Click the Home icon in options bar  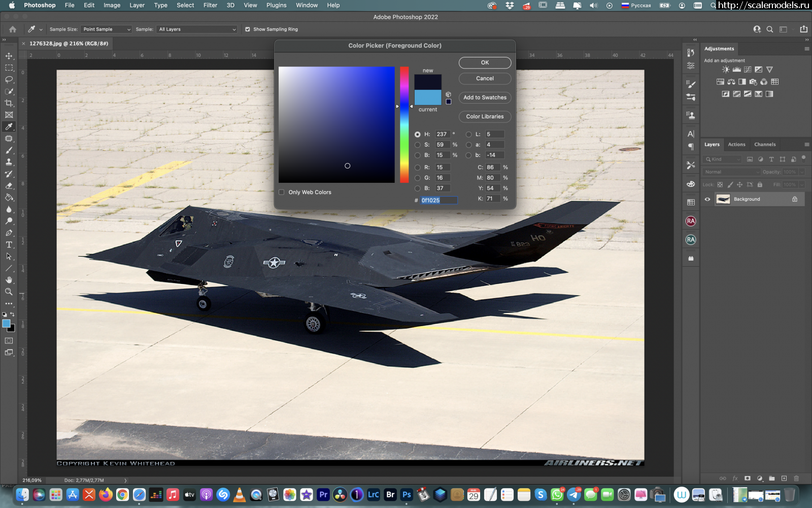[13, 29]
